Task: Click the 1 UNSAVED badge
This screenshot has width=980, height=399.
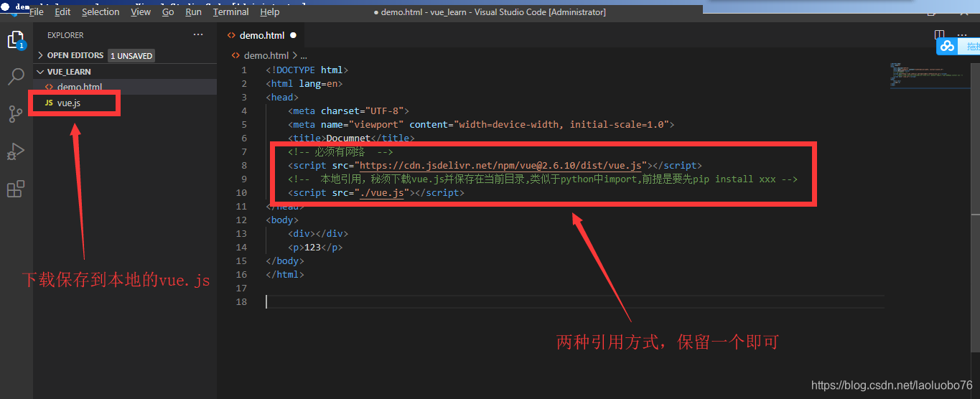Action: tap(131, 55)
